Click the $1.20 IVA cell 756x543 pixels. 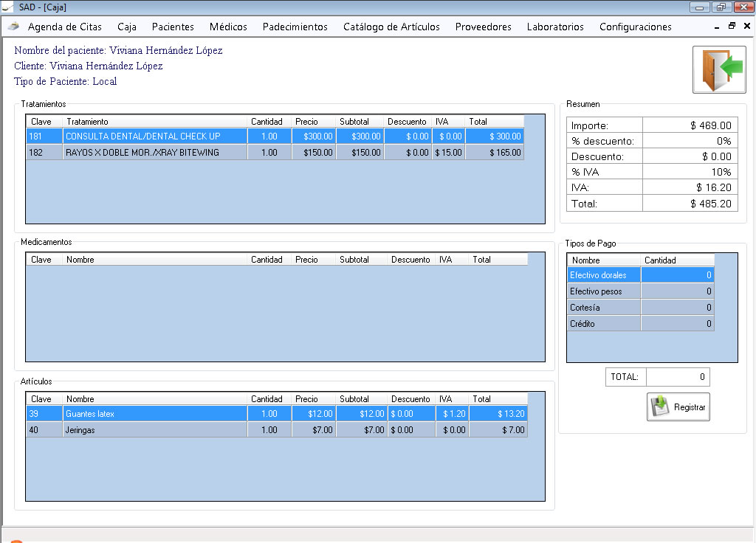[452, 414]
